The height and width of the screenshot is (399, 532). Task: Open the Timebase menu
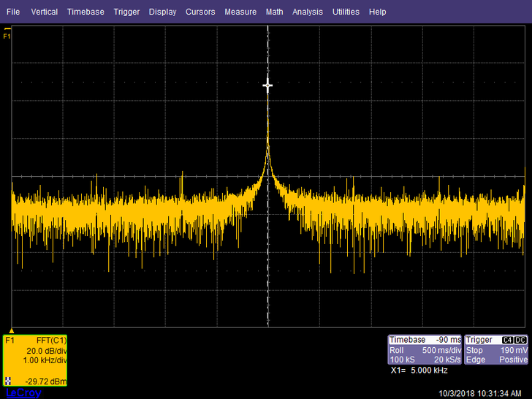(x=85, y=12)
